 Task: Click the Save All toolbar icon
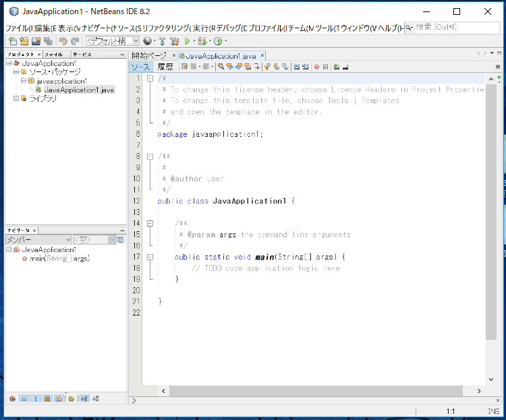click(x=48, y=41)
